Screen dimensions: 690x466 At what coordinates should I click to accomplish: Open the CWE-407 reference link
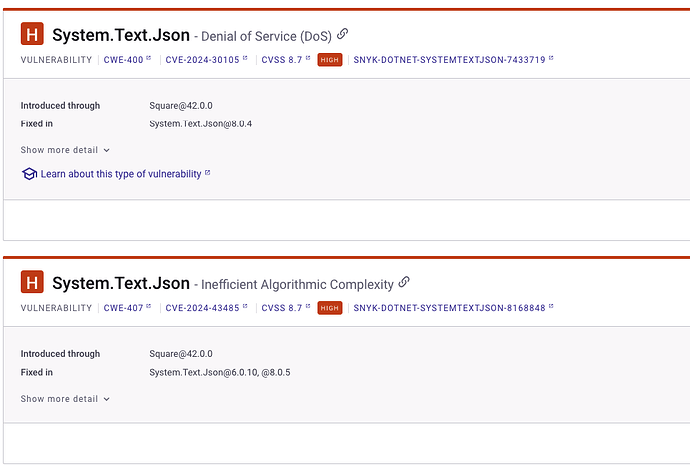click(x=124, y=308)
